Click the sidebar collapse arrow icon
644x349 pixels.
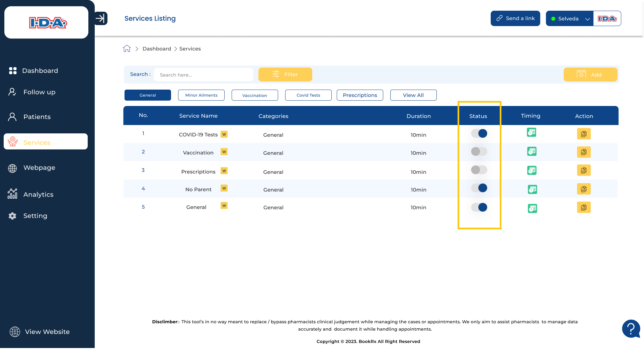(100, 18)
